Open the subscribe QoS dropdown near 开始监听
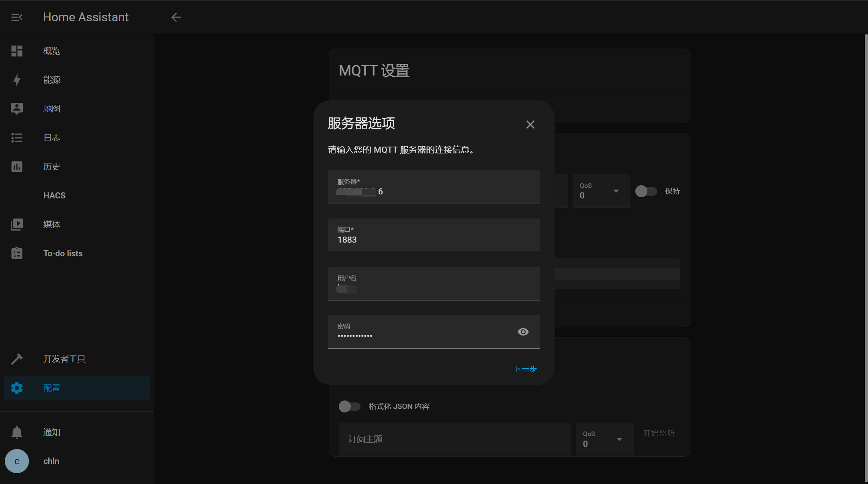Image resolution: width=868 pixels, height=484 pixels. coord(604,439)
